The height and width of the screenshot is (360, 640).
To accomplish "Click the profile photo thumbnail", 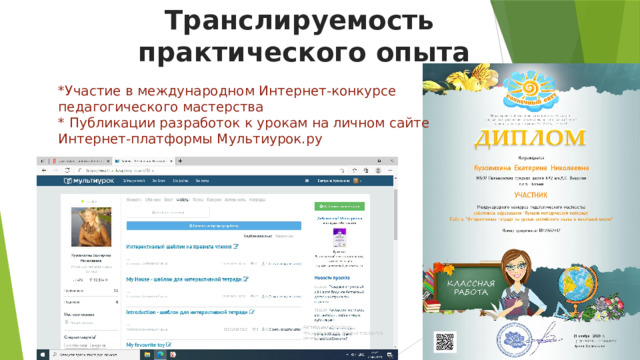I will pyautogui.click(x=91, y=227).
